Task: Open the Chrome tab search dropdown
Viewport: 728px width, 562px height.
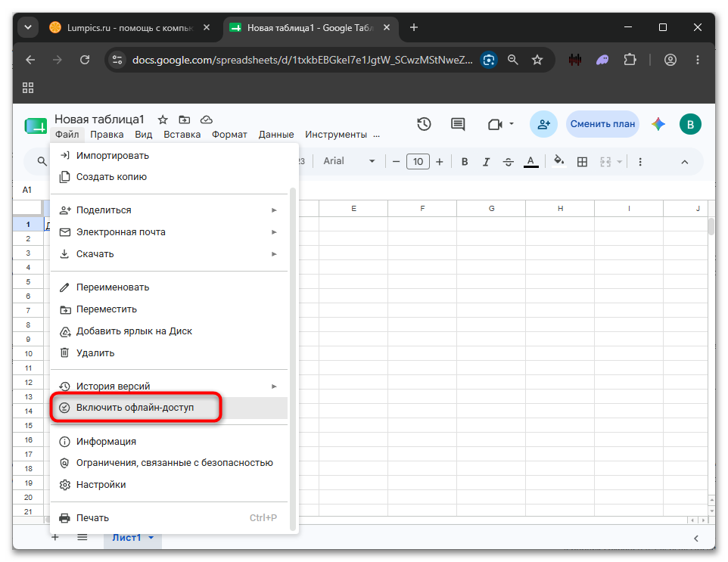Action: point(28,27)
